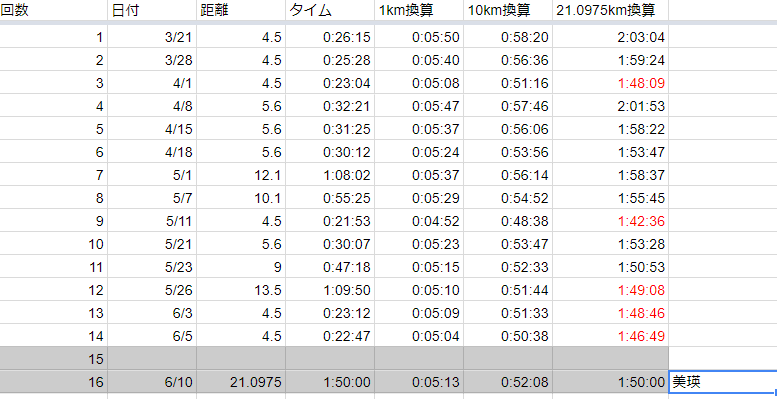The height and width of the screenshot is (399, 777).
Task: Click time cell 1:08:02
Action: (x=330, y=174)
